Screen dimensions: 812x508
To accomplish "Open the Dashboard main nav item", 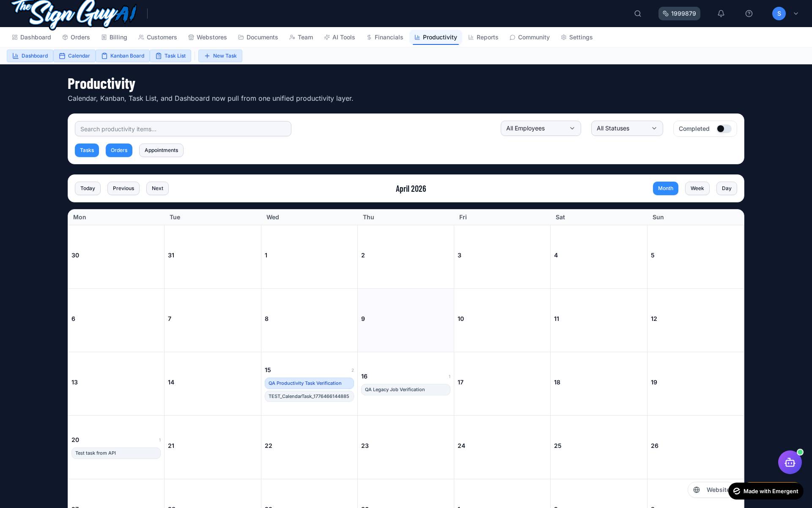I will pos(32,37).
